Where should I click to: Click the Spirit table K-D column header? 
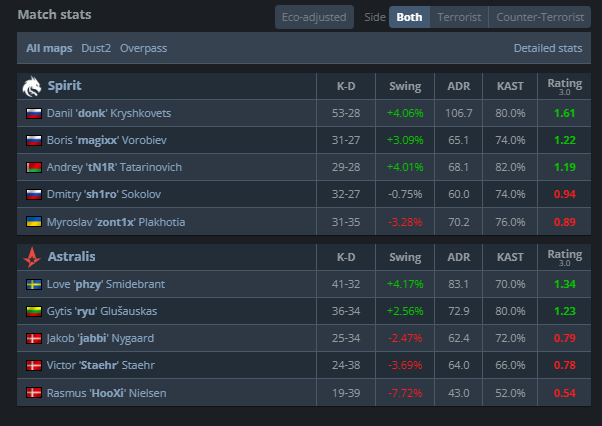[x=346, y=86]
